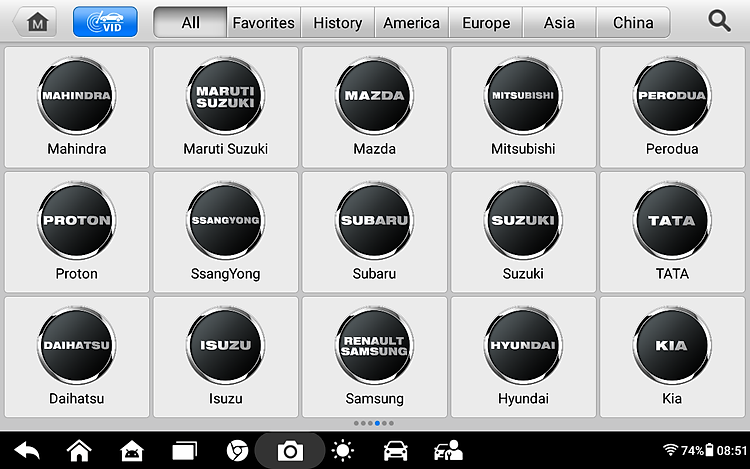
Task: Tap the 74% battery indicator
Action: 697,450
